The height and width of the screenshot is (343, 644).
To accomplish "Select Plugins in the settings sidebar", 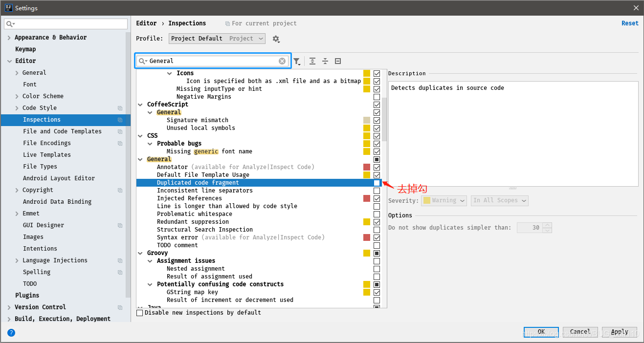I will (x=27, y=295).
